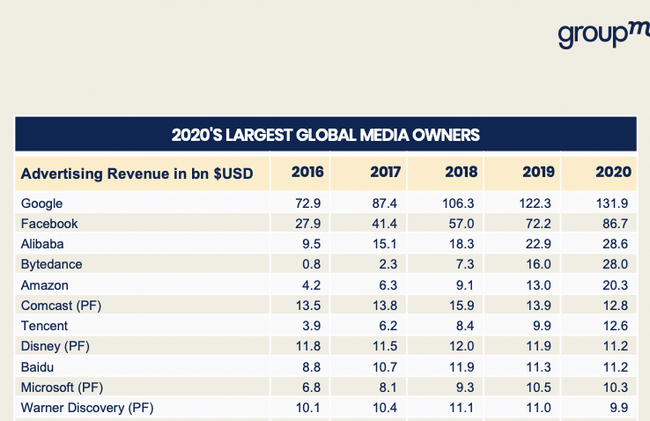Click the Amazon row label
This screenshot has height=421, width=650.
(x=44, y=286)
